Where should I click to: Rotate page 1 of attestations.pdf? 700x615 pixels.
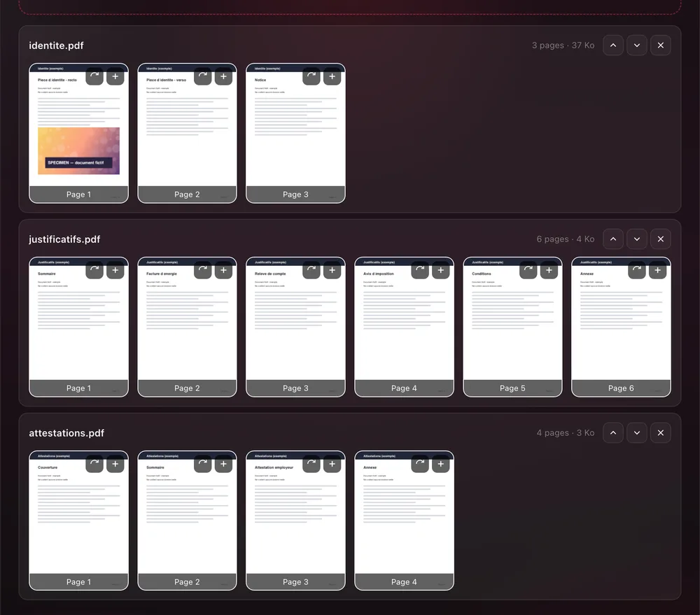(94, 463)
